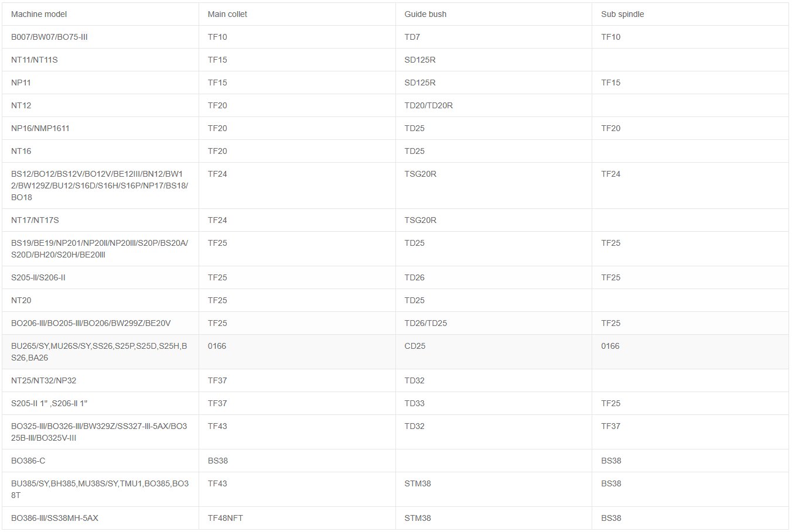Click the TD33 guide bush cell
This screenshot has width=792, height=532.
click(494, 403)
